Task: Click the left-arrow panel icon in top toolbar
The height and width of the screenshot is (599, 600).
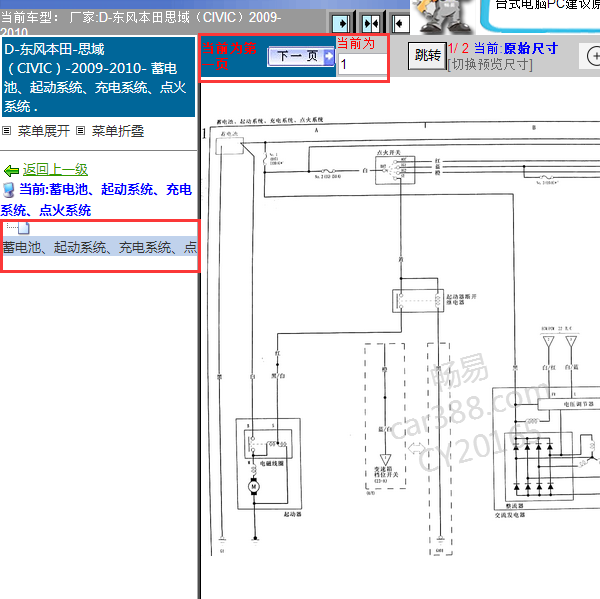Action: [x=401, y=24]
